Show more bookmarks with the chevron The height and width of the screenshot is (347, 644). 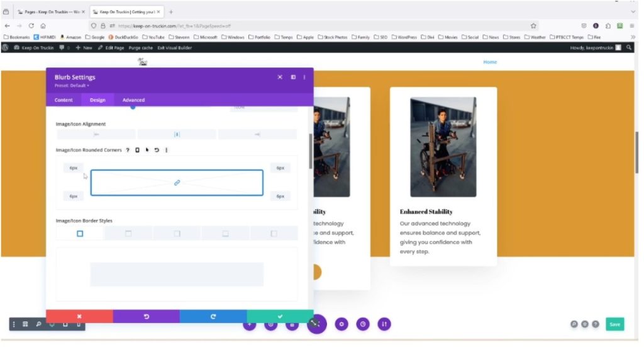click(x=633, y=37)
